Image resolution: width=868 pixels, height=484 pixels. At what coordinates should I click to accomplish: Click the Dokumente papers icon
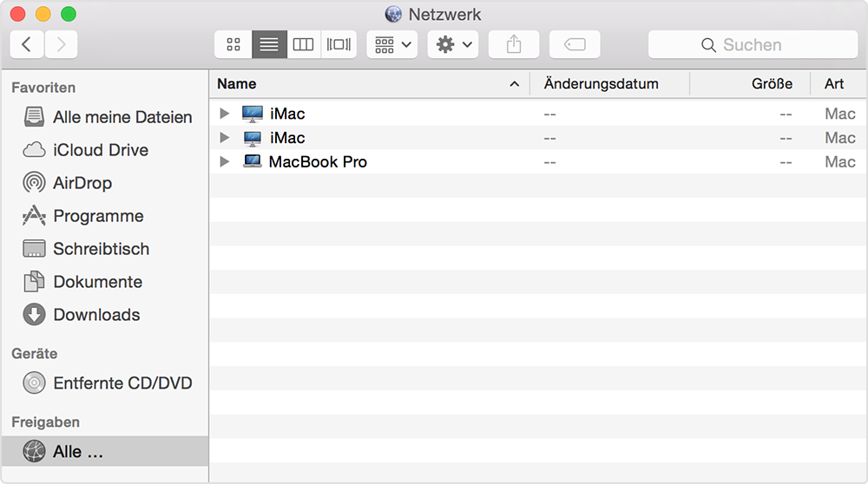tap(34, 282)
